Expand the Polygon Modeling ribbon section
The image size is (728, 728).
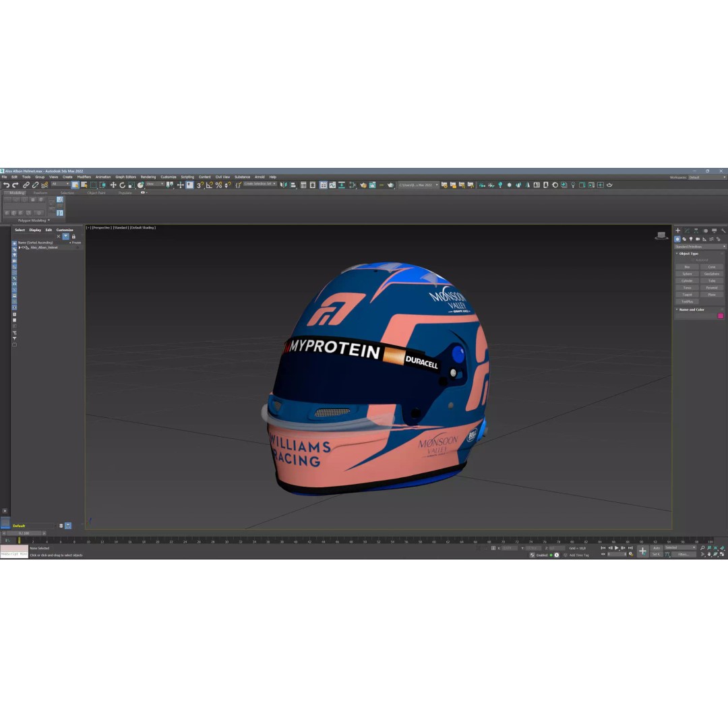(32, 220)
